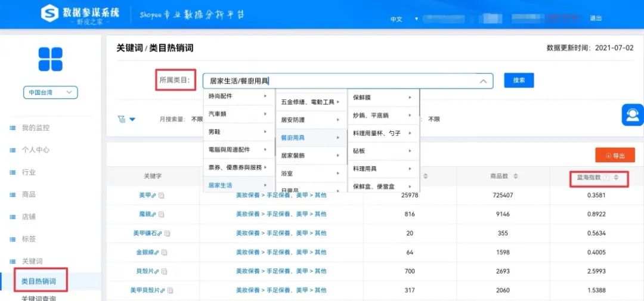Viewport: 644px width, 301px height.
Task: Click the 所属类目 category input field
Action: [x=348, y=81]
